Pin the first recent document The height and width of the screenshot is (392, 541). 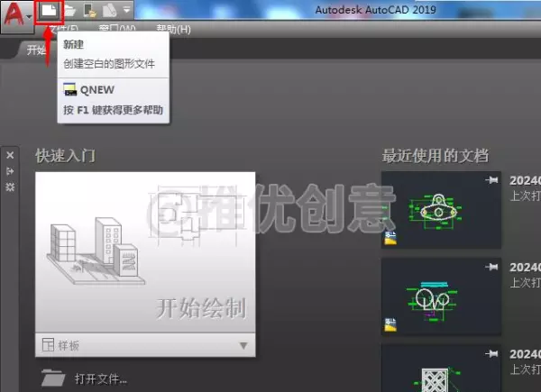pos(491,179)
